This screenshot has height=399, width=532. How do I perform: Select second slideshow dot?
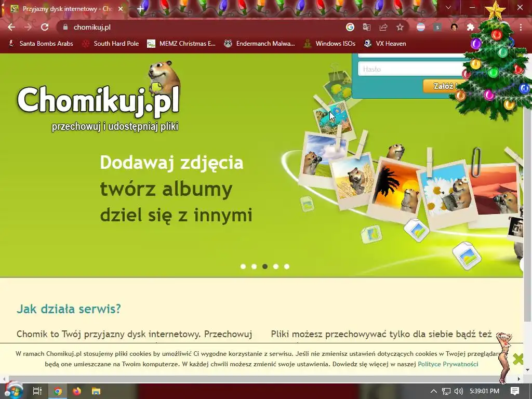(x=254, y=267)
